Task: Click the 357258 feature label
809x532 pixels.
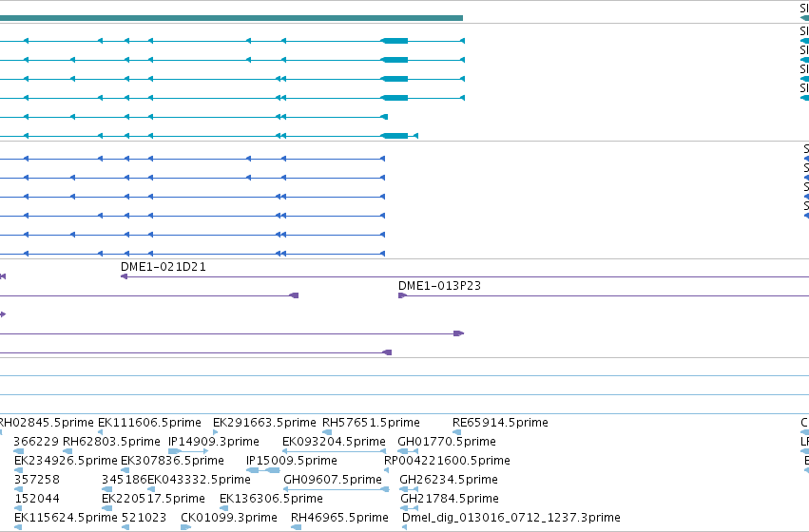Action: point(37,480)
